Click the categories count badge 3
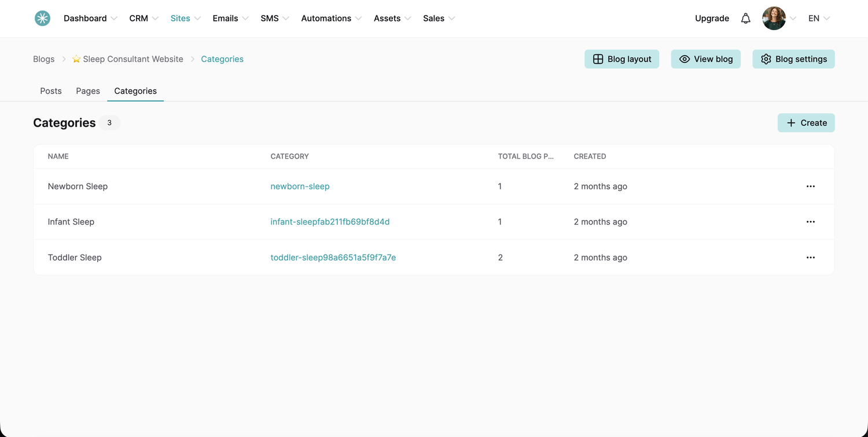This screenshot has height=437, width=868. [x=109, y=123]
